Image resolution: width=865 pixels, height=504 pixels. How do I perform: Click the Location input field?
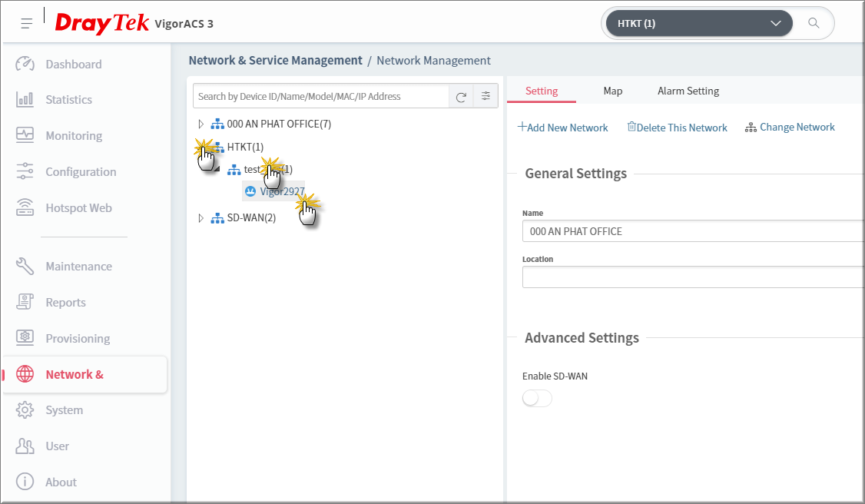693,277
